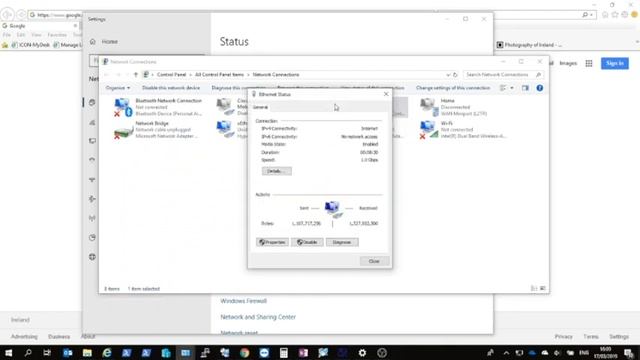The image size is (640, 360).
Task: Open Chrome from the taskbar
Action: 244,353
